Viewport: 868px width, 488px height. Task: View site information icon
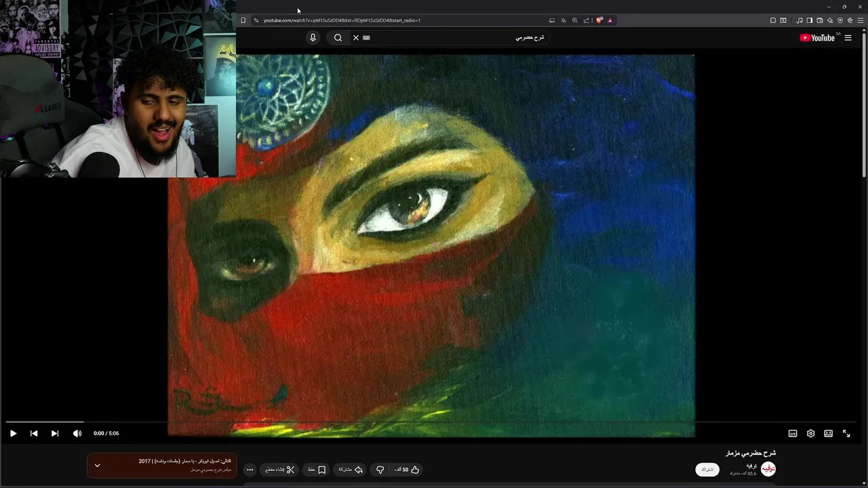(x=256, y=20)
